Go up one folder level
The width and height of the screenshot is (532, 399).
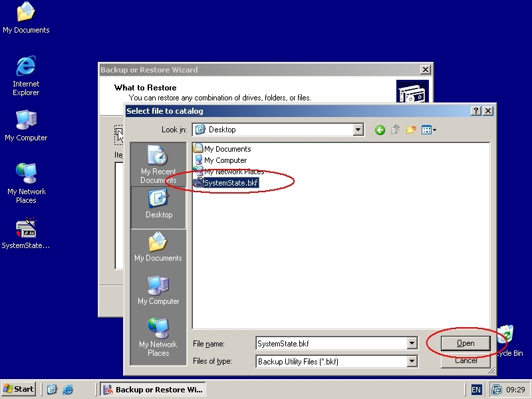[395, 130]
